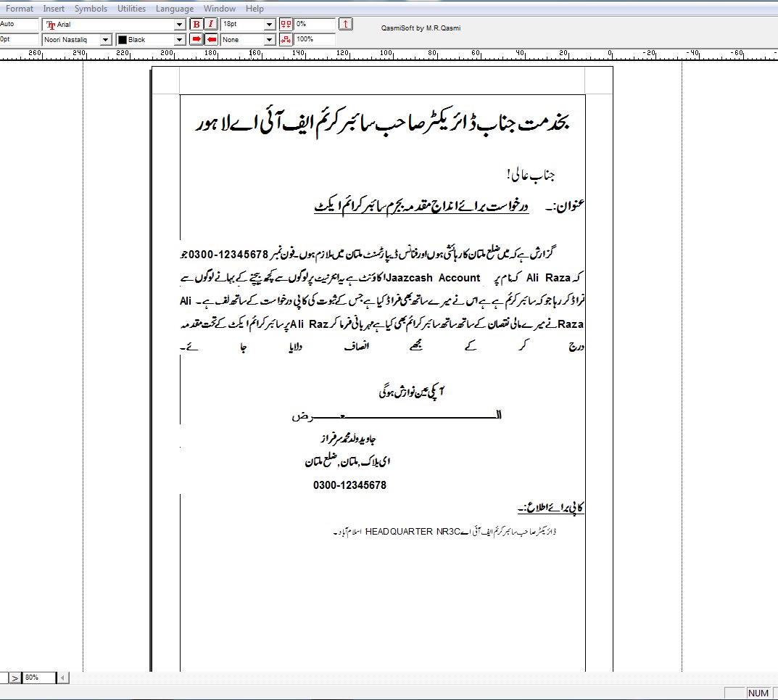This screenshot has height=700, width=778.
Task: Click the Bold B icon on the toolbar
Action: (x=196, y=23)
